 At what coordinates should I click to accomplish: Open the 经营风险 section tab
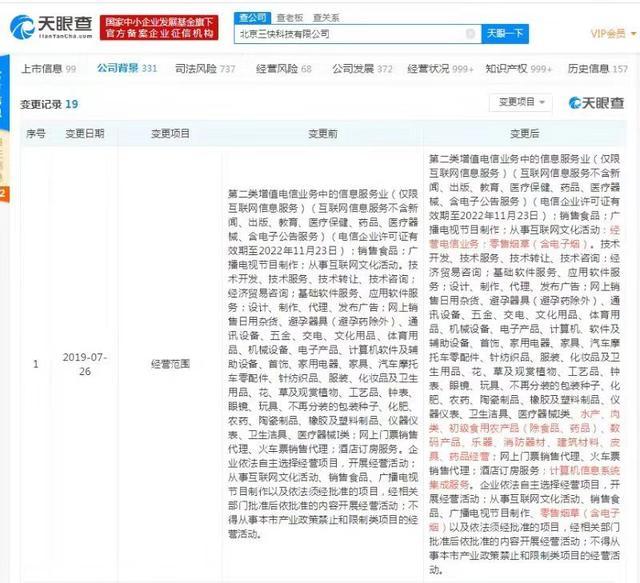click(x=284, y=69)
